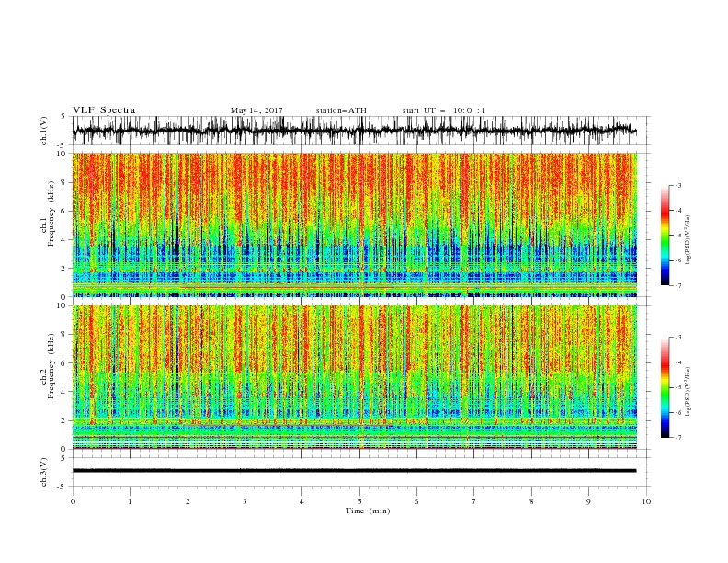Click the ch.3 flat voltage trace

point(355,471)
